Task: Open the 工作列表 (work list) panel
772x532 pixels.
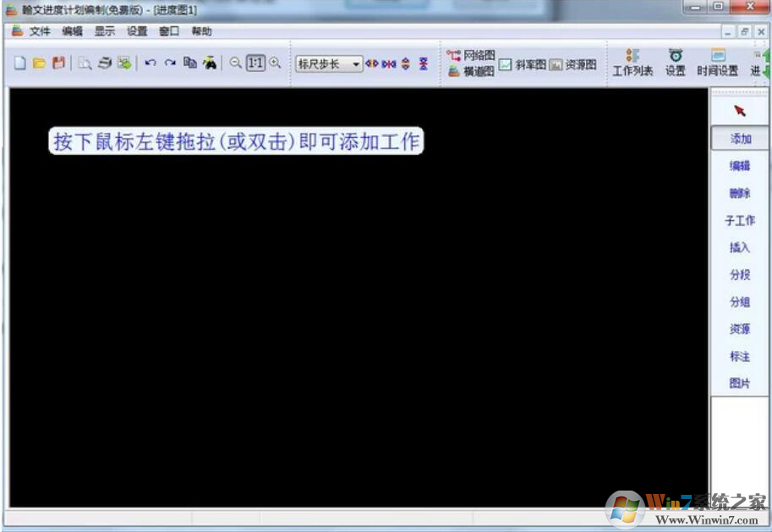Action: [632, 63]
